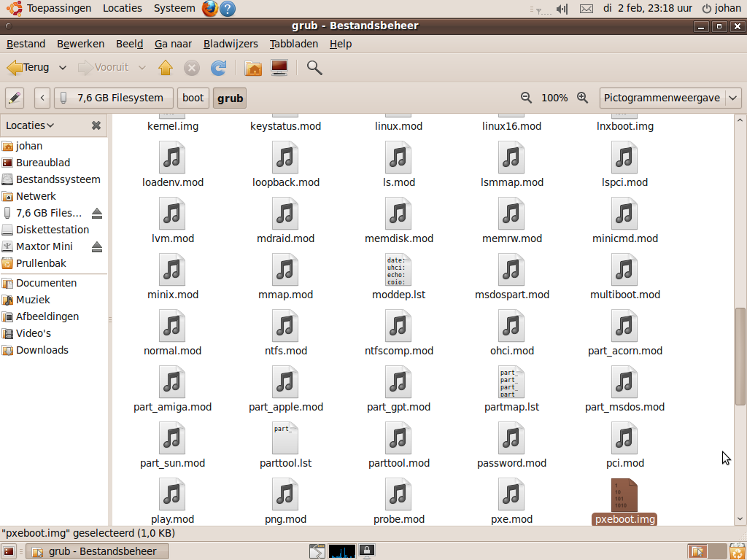Expand the Terug history dropdown arrow
The width and height of the screenshot is (747, 560).
(x=63, y=68)
